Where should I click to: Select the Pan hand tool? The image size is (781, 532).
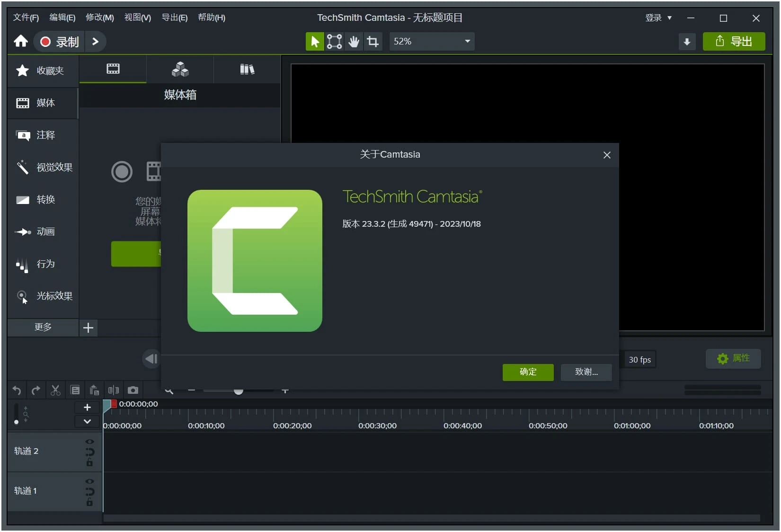354,42
